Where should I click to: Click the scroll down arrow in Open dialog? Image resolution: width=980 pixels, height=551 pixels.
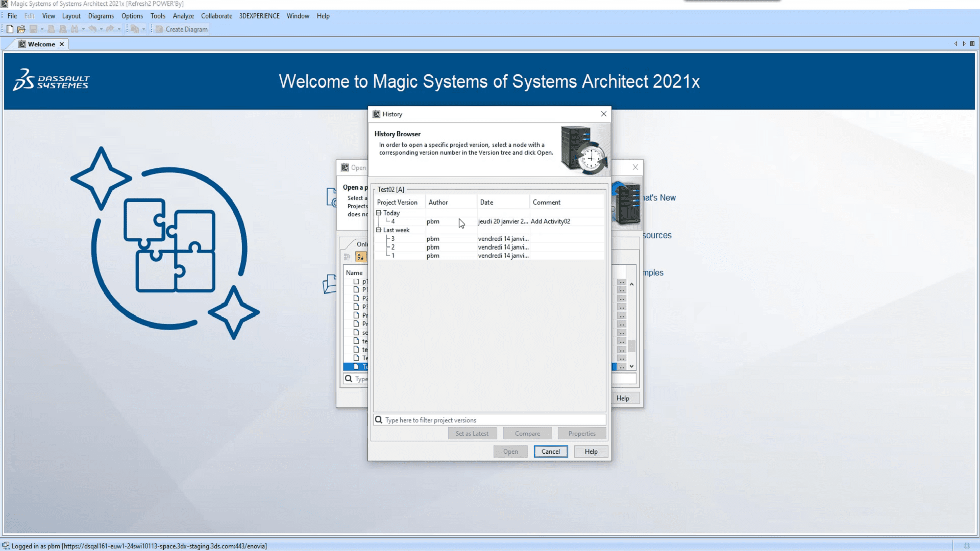[632, 366]
